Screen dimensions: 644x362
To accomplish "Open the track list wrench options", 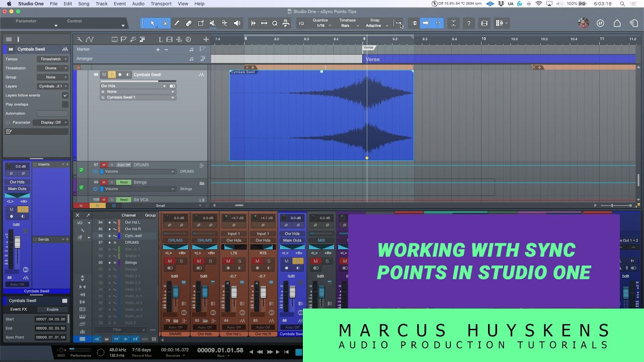I will tap(79, 39).
